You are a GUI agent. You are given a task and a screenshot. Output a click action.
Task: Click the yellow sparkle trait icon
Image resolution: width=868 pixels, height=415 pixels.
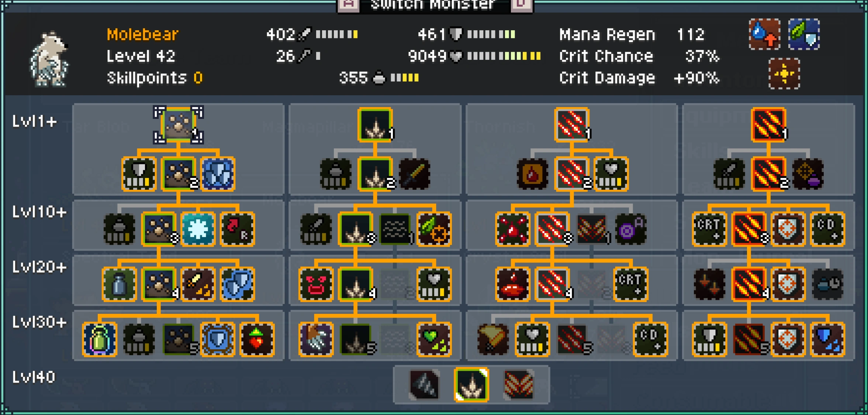click(x=784, y=73)
